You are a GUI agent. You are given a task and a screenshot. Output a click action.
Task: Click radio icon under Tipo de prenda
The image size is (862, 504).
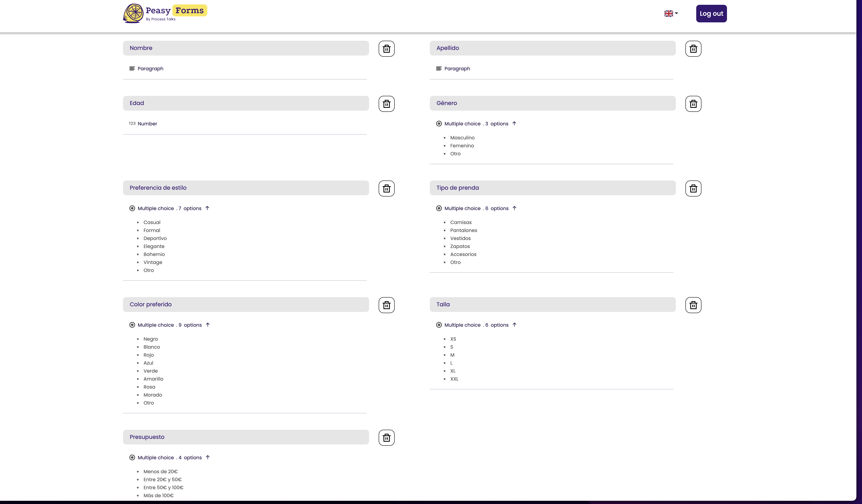(x=439, y=208)
